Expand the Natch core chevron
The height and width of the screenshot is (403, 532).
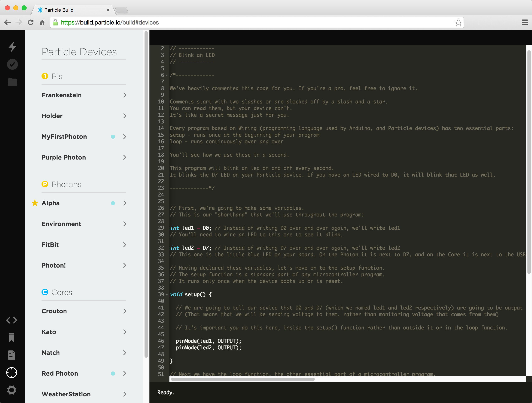(x=125, y=353)
